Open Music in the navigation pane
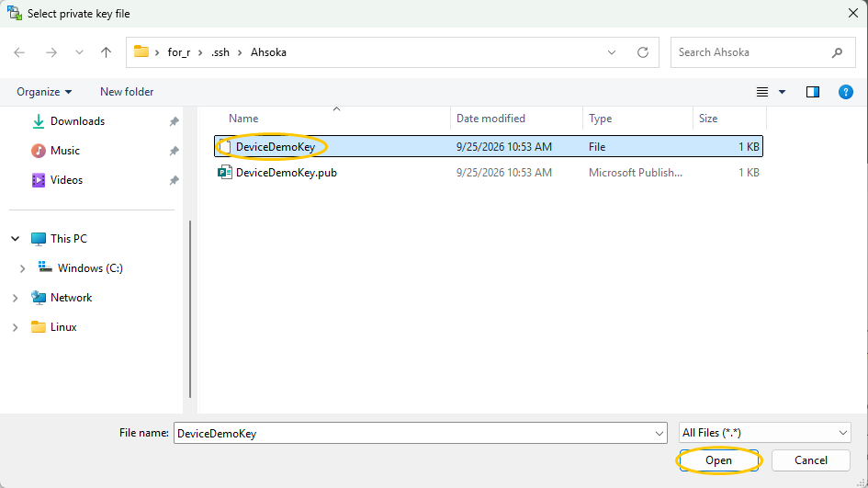 65,151
